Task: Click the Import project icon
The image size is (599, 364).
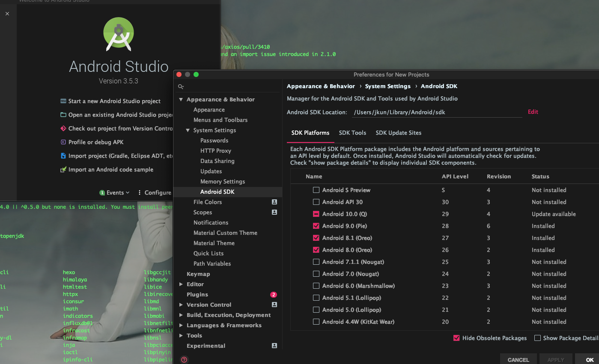Action: 63,156
